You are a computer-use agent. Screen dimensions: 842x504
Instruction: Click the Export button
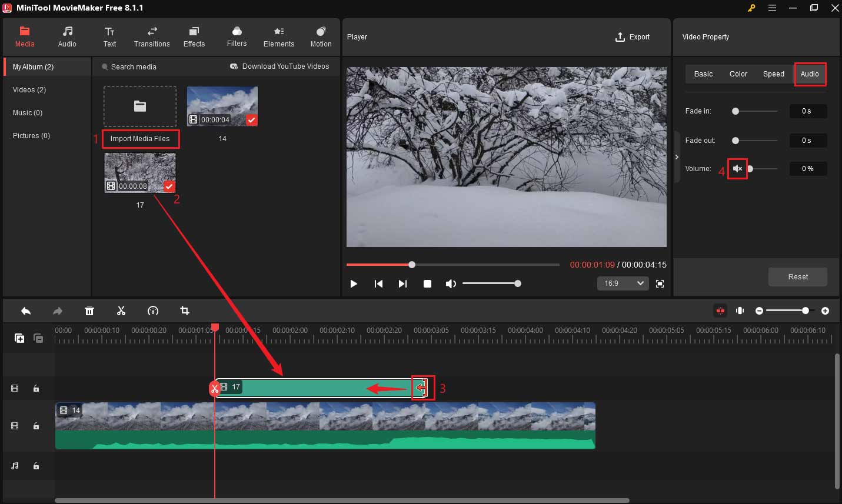(x=633, y=36)
